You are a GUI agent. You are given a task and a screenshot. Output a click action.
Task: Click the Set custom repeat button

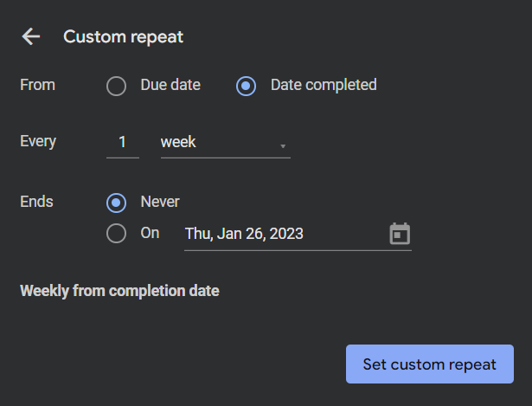(430, 364)
